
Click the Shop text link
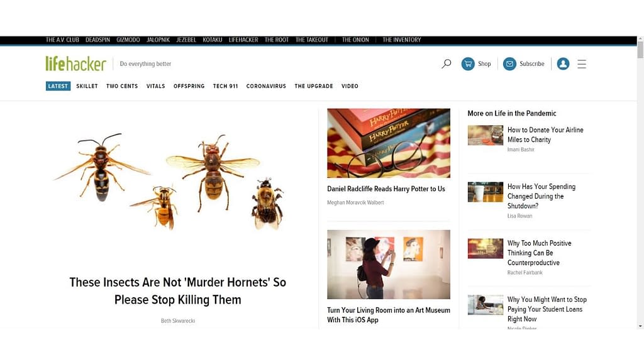[x=484, y=63]
